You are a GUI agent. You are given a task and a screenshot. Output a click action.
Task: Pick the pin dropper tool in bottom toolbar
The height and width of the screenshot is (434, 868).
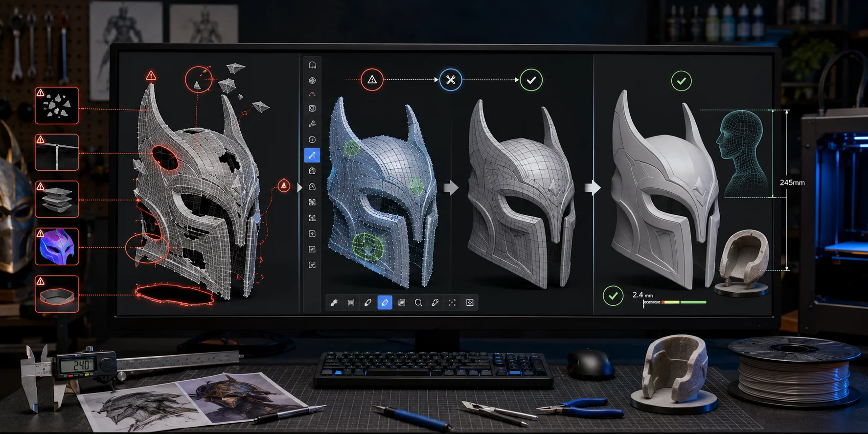pyautogui.click(x=435, y=302)
